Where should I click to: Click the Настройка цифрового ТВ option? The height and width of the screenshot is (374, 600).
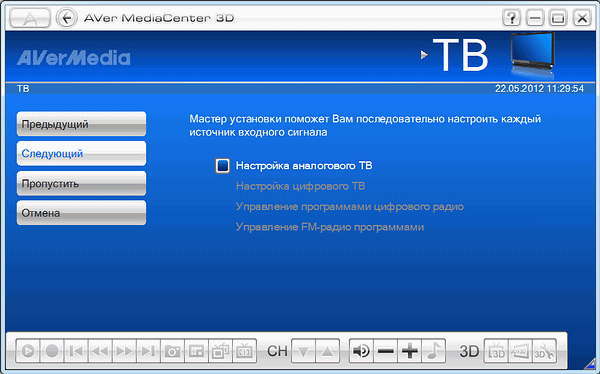coord(300,186)
